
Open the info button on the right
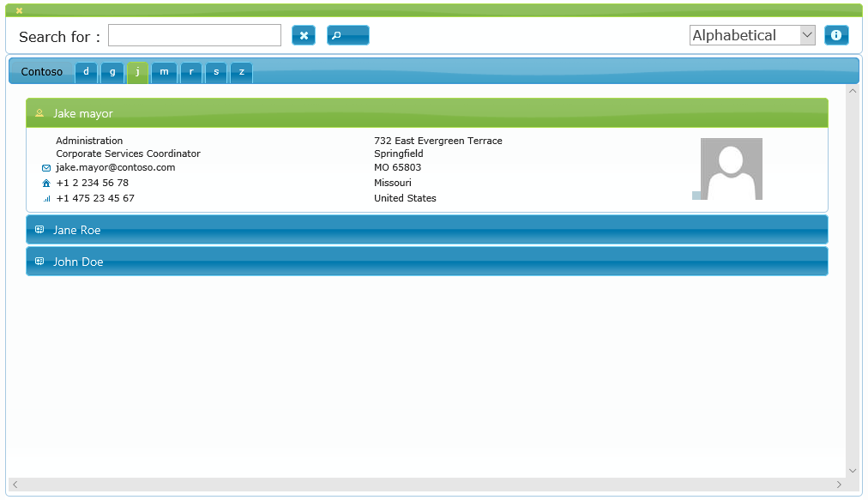[836, 35]
